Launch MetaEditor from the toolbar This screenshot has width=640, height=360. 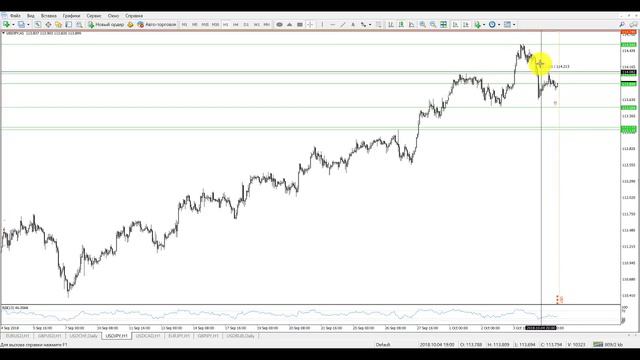pos(130,24)
